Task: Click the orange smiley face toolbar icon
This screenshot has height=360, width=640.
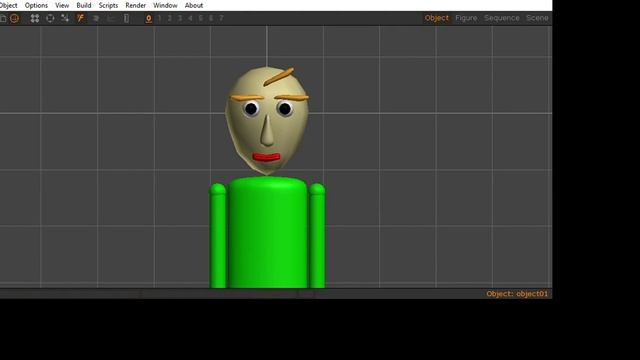Action: coord(14,18)
